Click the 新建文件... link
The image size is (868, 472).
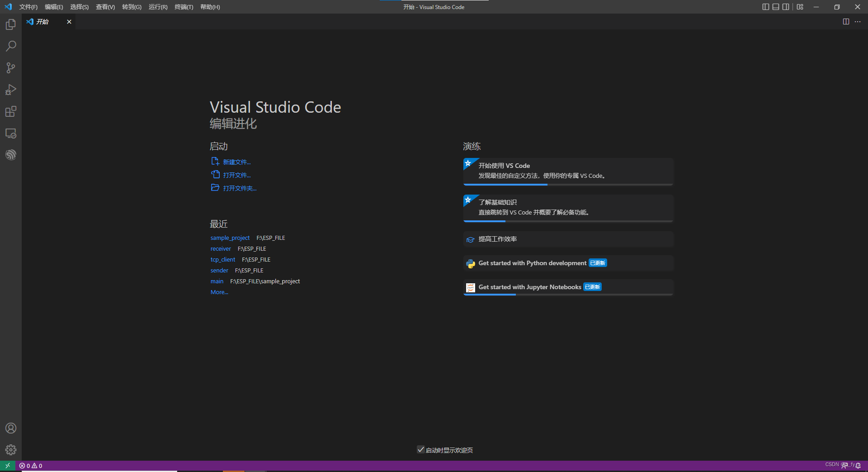point(236,162)
